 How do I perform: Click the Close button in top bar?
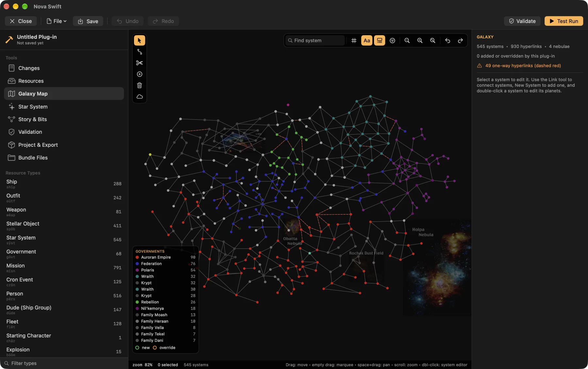pos(21,21)
